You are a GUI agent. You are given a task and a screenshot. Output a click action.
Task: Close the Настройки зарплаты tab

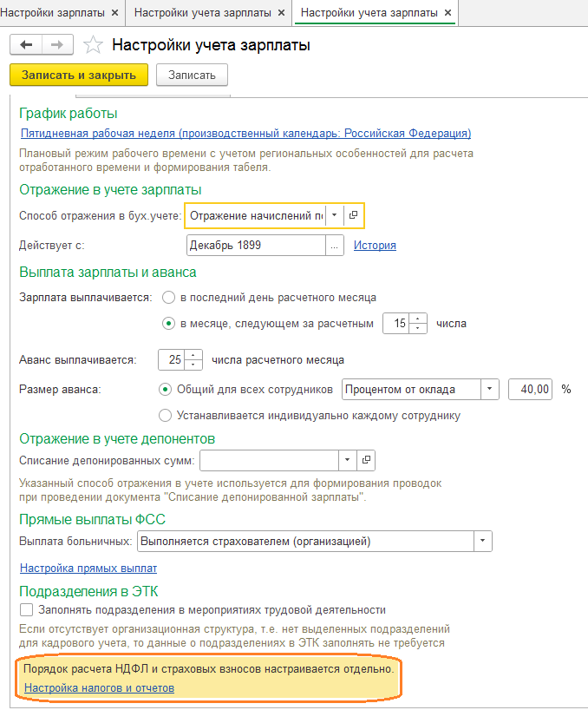tap(115, 13)
